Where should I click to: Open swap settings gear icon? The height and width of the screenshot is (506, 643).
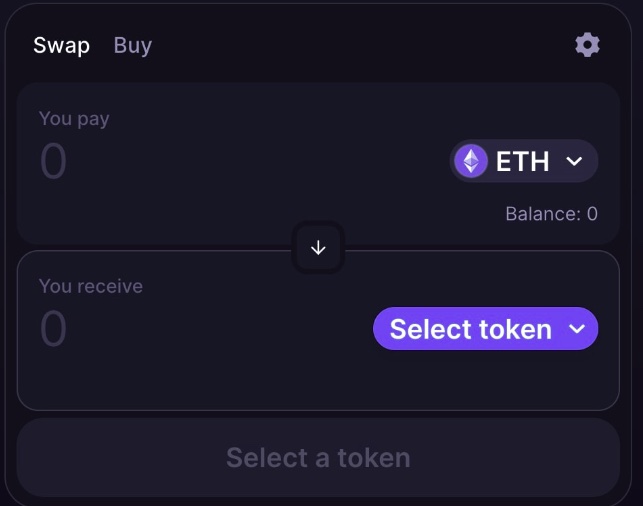(587, 45)
